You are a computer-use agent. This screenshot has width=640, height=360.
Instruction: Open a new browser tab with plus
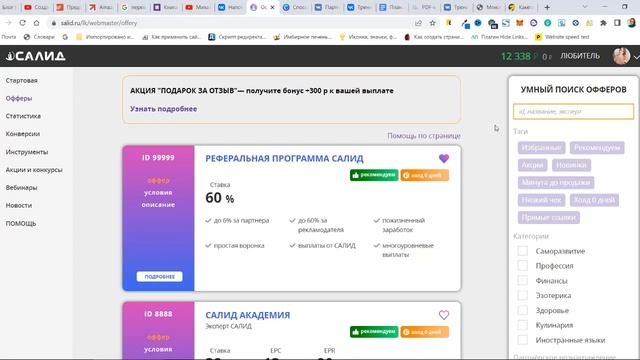pos(547,7)
